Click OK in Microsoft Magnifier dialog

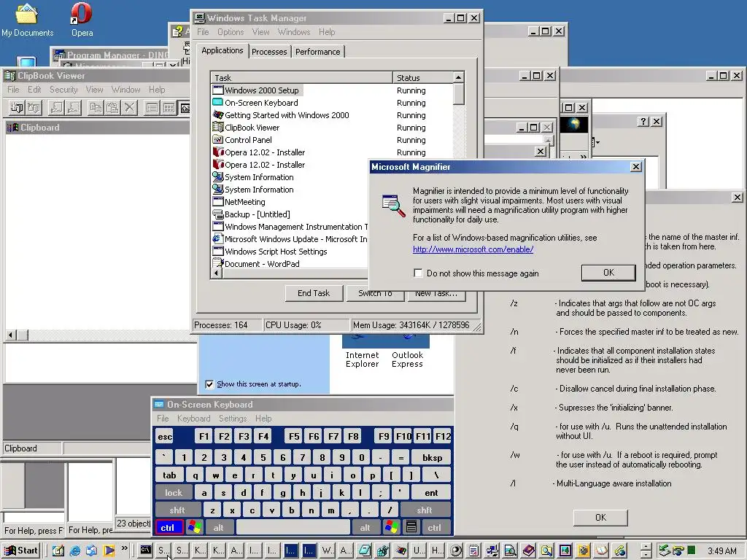click(x=608, y=273)
